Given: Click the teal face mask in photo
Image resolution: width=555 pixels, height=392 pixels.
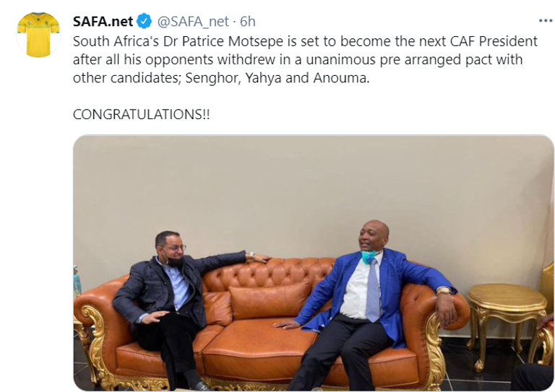Looking at the screenshot, I should coord(369,258).
